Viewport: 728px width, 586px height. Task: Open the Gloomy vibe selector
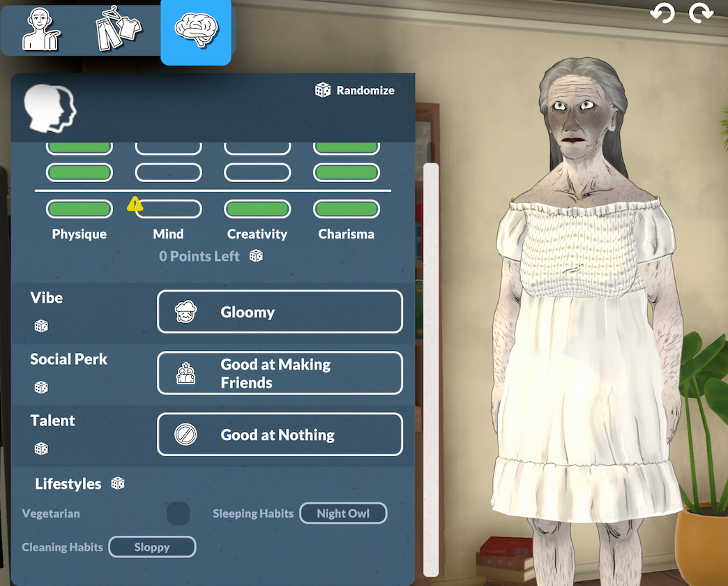coord(280,312)
